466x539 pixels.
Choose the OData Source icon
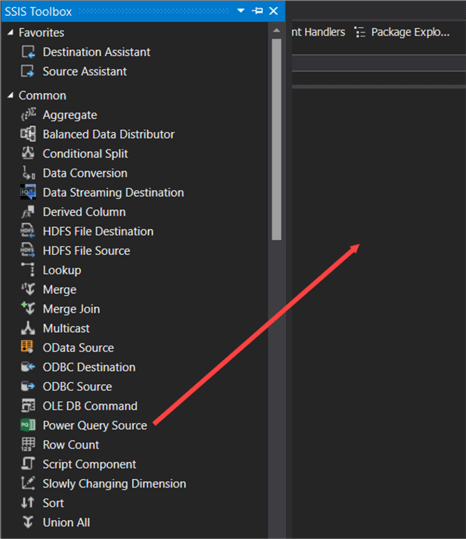[x=27, y=347]
